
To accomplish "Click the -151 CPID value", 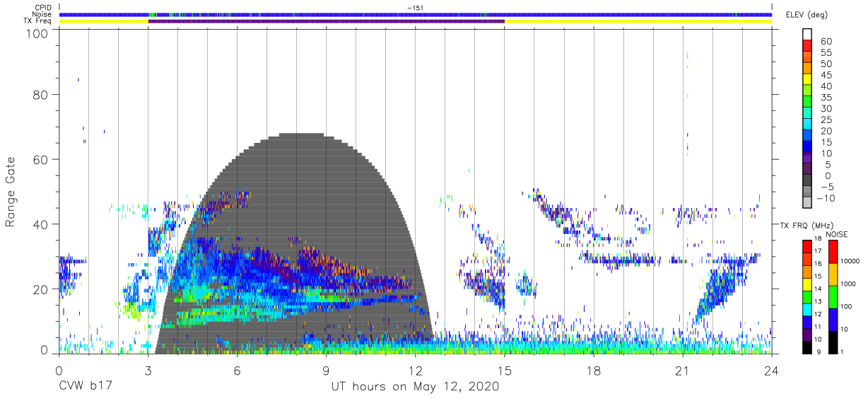I will click(x=415, y=7).
